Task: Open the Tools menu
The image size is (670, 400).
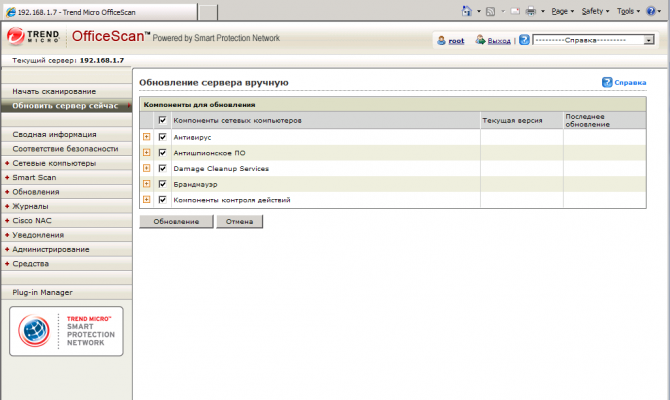Action: pyautogui.click(x=628, y=12)
